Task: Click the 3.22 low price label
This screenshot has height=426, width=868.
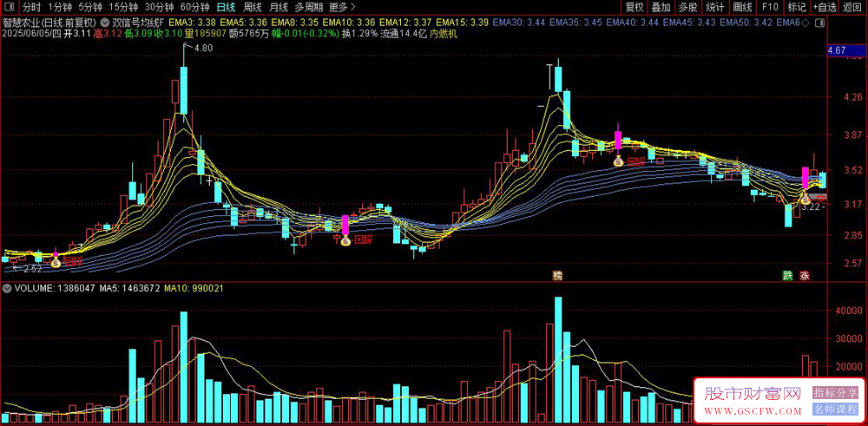Action: [x=811, y=207]
